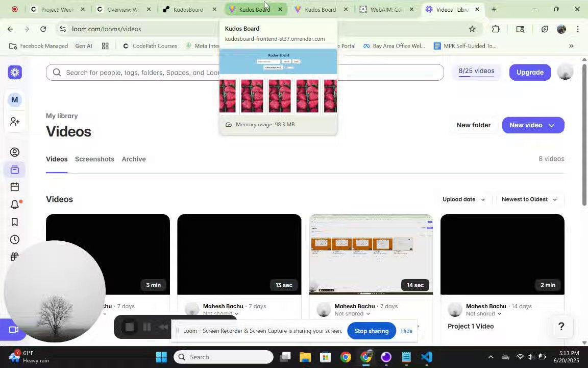Open File Explorer from the taskbar

click(x=305, y=357)
